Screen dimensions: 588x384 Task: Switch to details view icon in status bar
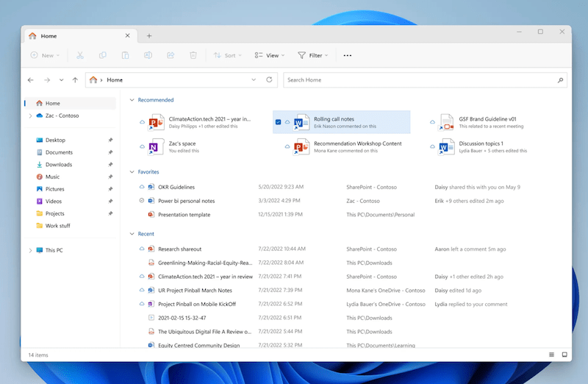tap(552, 355)
